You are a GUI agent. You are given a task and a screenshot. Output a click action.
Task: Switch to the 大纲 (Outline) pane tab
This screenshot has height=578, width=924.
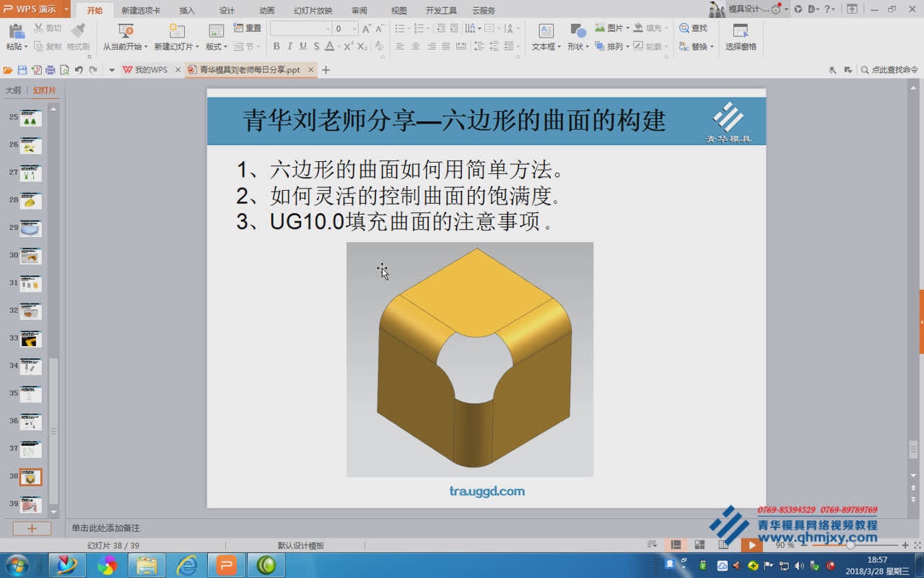[13, 90]
